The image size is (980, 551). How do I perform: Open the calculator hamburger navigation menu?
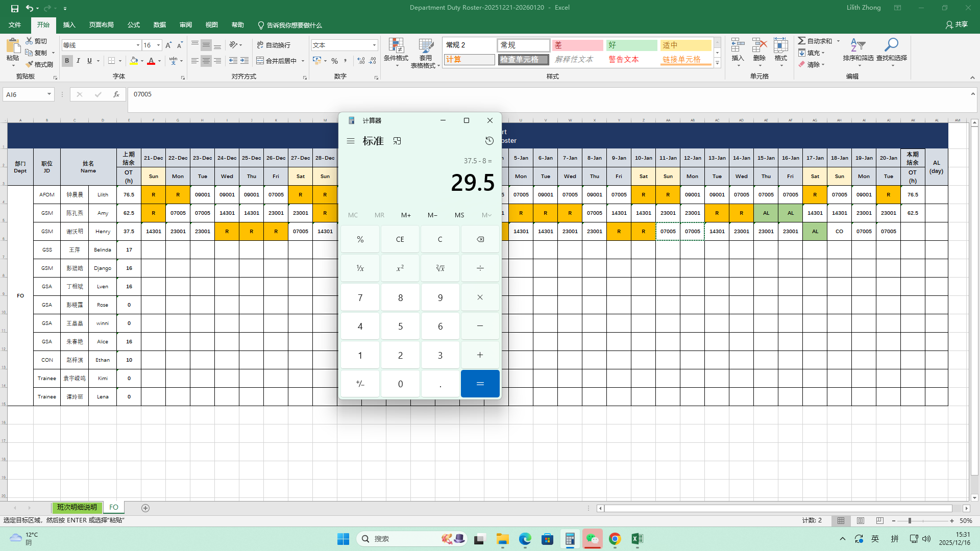(x=351, y=141)
